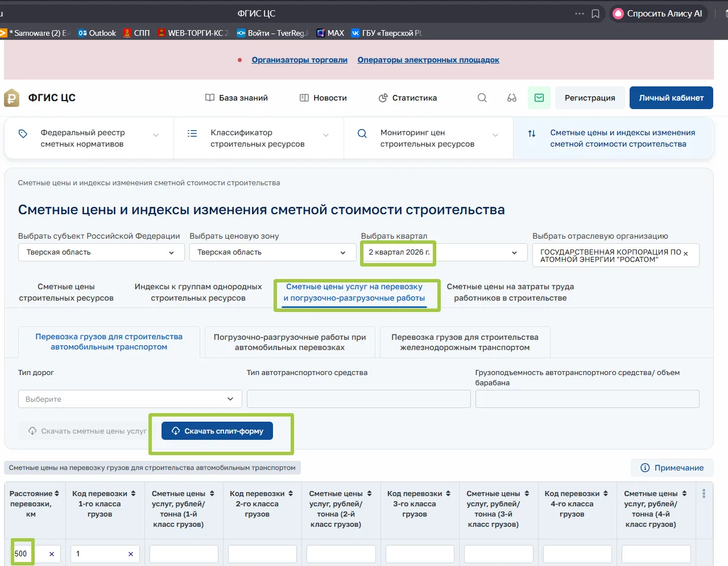728x566 pixels.
Task: Open the MAX bookmark
Action: point(330,33)
